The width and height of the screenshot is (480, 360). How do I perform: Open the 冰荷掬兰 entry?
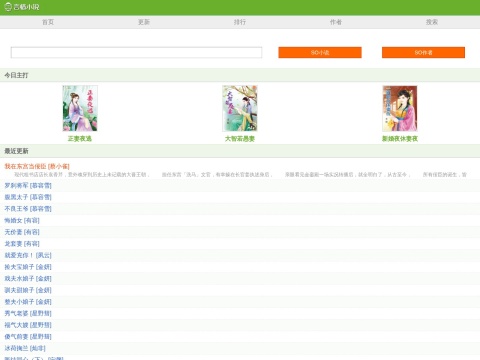pos(25,348)
